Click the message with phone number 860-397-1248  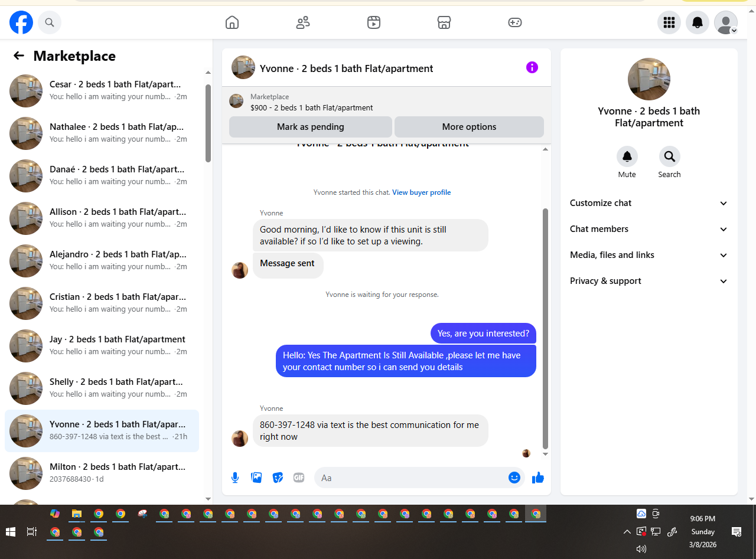tap(370, 431)
